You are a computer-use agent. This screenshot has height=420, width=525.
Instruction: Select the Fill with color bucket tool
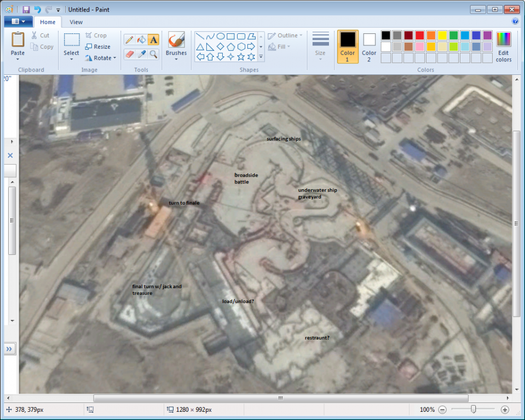point(141,39)
